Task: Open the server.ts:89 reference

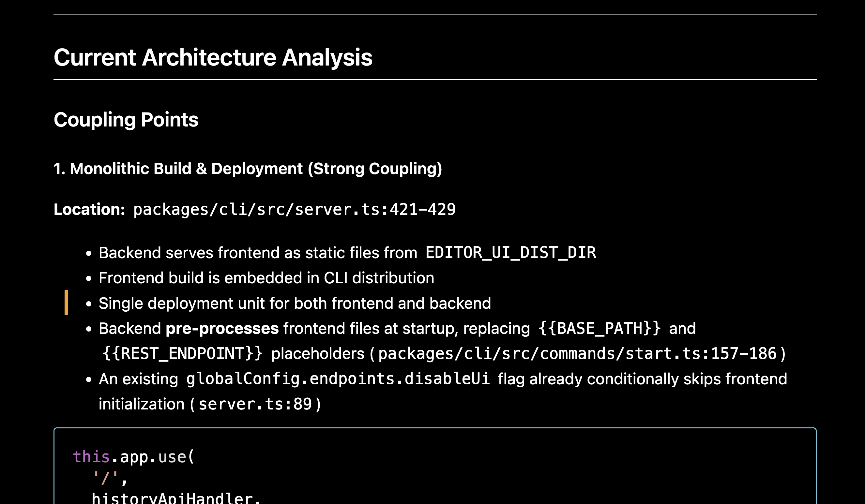Action: 255,404
